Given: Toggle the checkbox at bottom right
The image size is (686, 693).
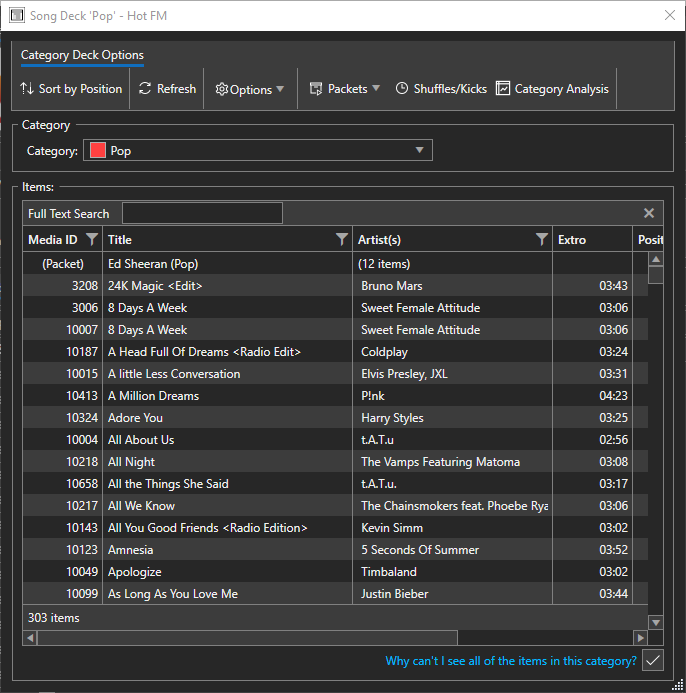Looking at the screenshot, I should pos(653,660).
